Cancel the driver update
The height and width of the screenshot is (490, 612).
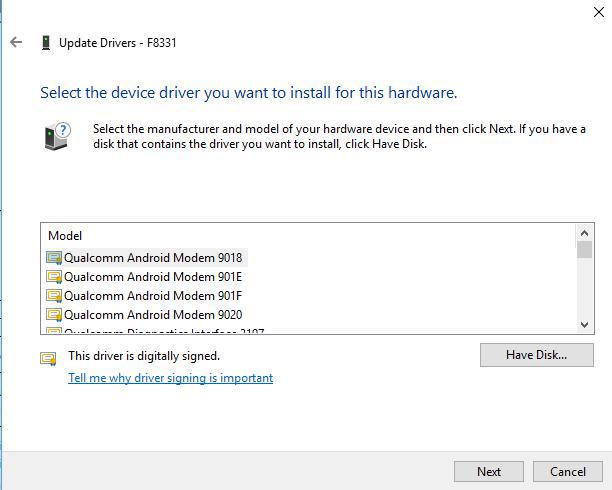point(567,471)
